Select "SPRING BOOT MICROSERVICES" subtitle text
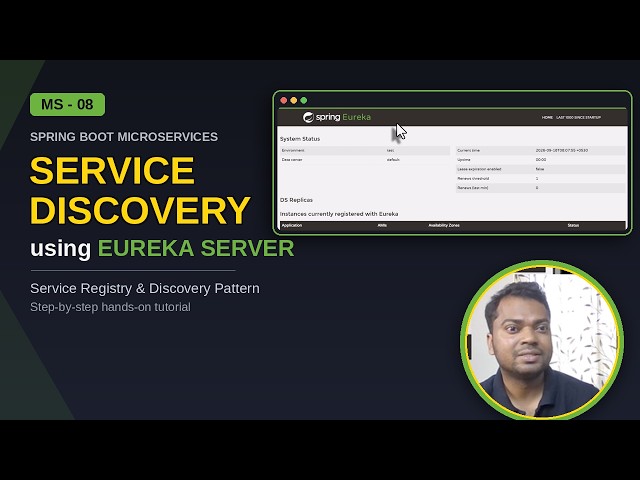Screen dimensions: 640x480 point(124,137)
